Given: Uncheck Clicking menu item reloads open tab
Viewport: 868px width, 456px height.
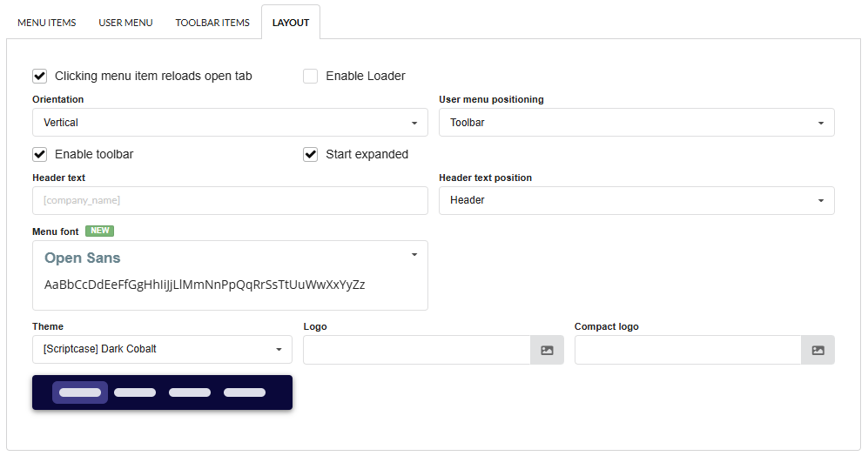Looking at the screenshot, I should point(40,77).
